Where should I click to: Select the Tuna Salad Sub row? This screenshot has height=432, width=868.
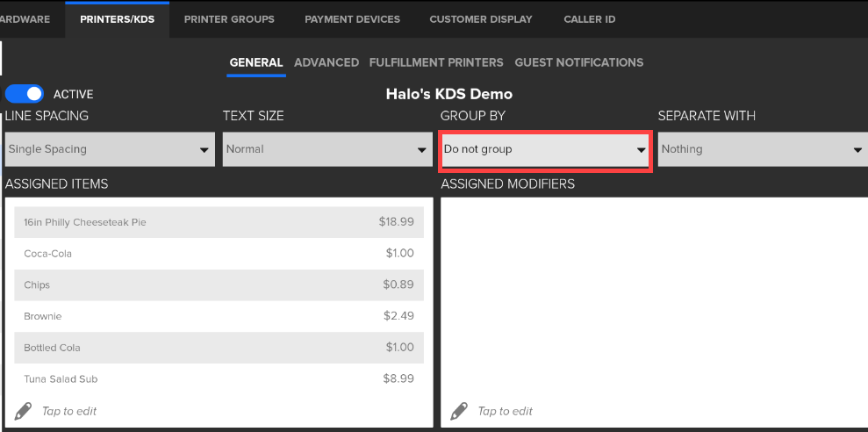click(219, 379)
